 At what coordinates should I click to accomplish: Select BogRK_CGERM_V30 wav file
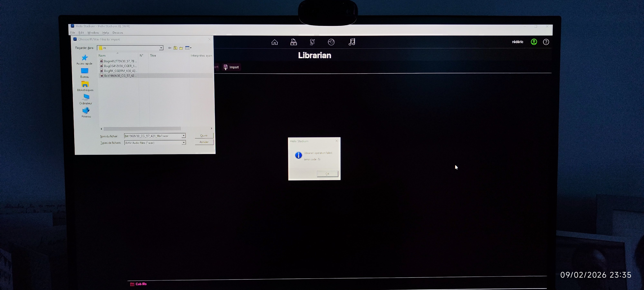coord(120,71)
